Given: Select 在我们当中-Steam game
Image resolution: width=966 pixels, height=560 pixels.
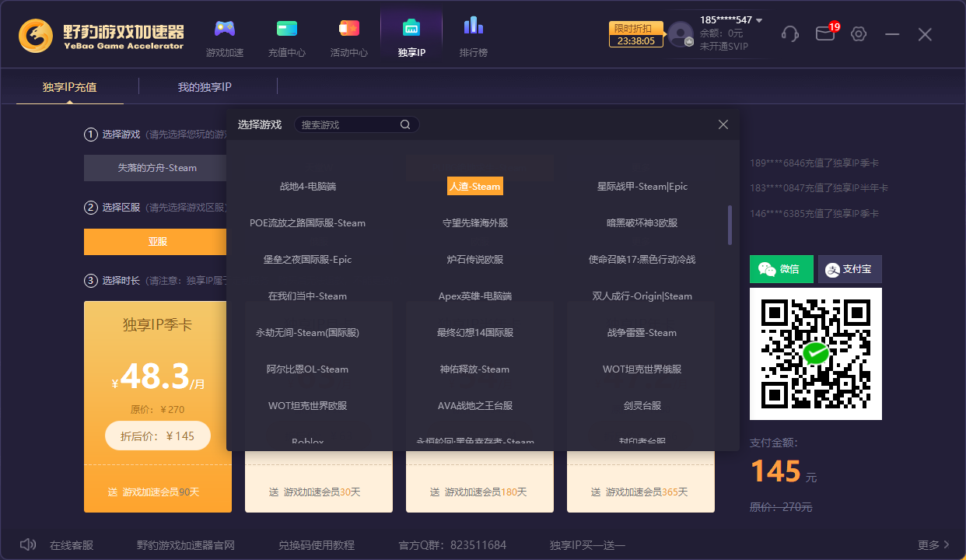Looking at the screenshot, I should 308,296.
